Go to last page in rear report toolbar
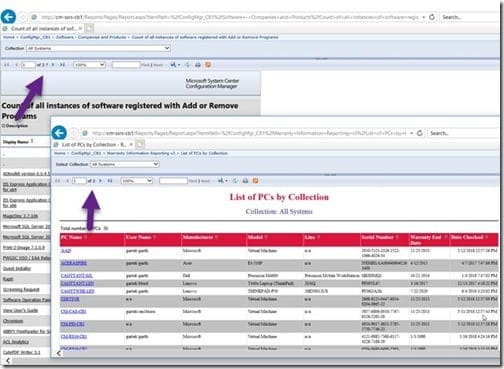Viewport: 504px width, 369px height. coord(62,65)
